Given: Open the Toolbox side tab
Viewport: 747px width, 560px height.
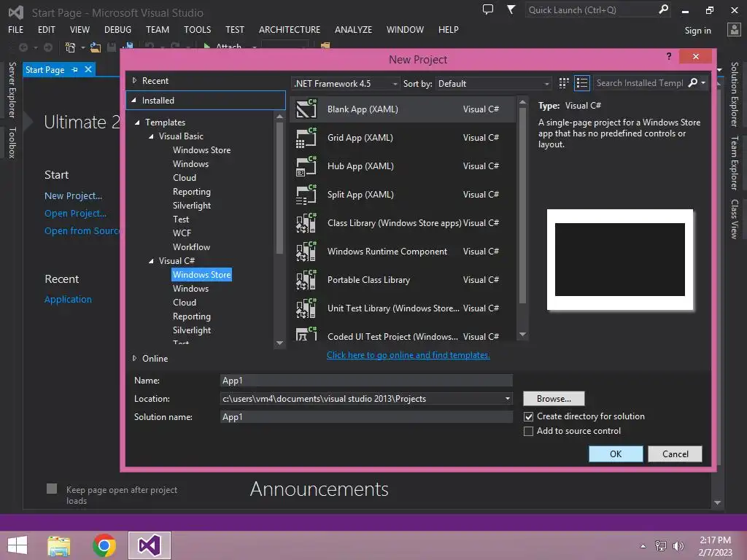Looking at the screenshot, I should point(12,142).
